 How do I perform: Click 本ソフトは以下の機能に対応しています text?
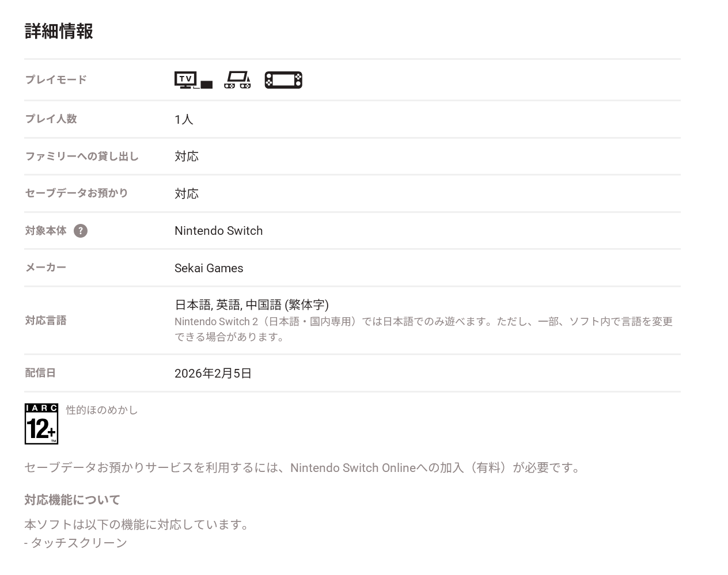coord(137,524)
